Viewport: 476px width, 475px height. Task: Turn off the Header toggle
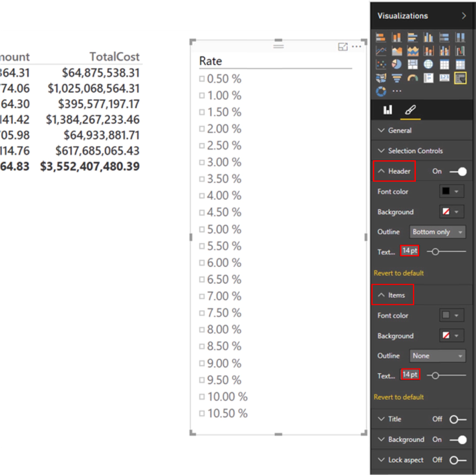click(x=458, y=172)
